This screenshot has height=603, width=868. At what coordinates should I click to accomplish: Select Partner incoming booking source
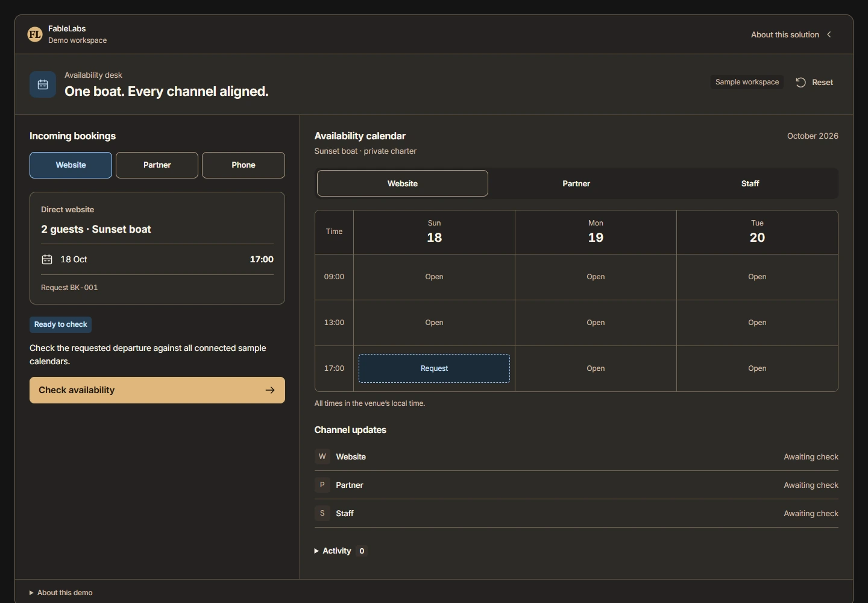(157, 165)
